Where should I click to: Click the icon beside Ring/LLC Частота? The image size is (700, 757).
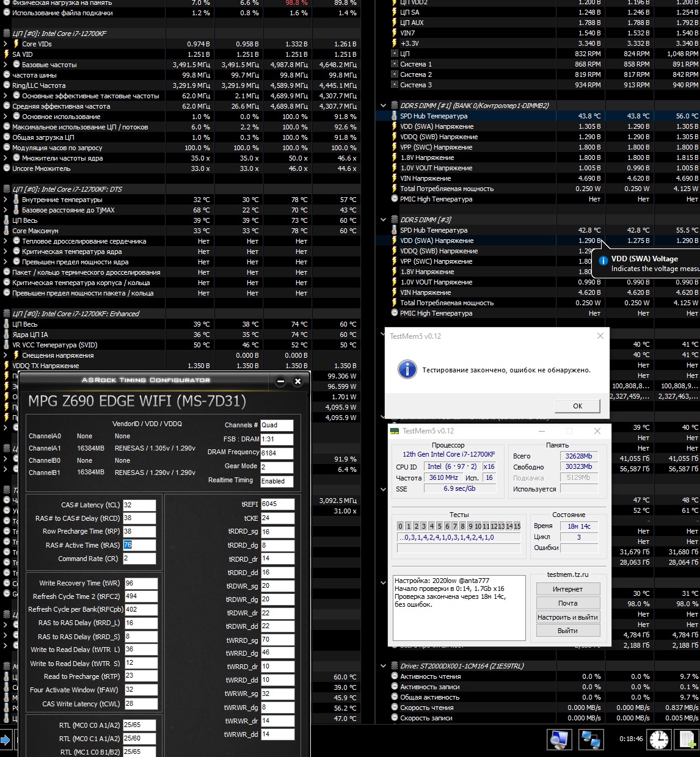(x=7, y=85)
